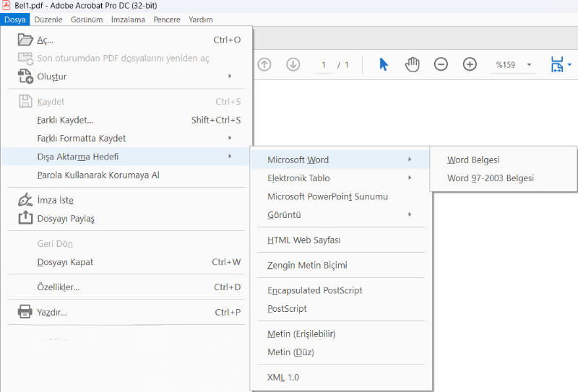Expand the Oluştur submenu arrow

click(230, 76)
